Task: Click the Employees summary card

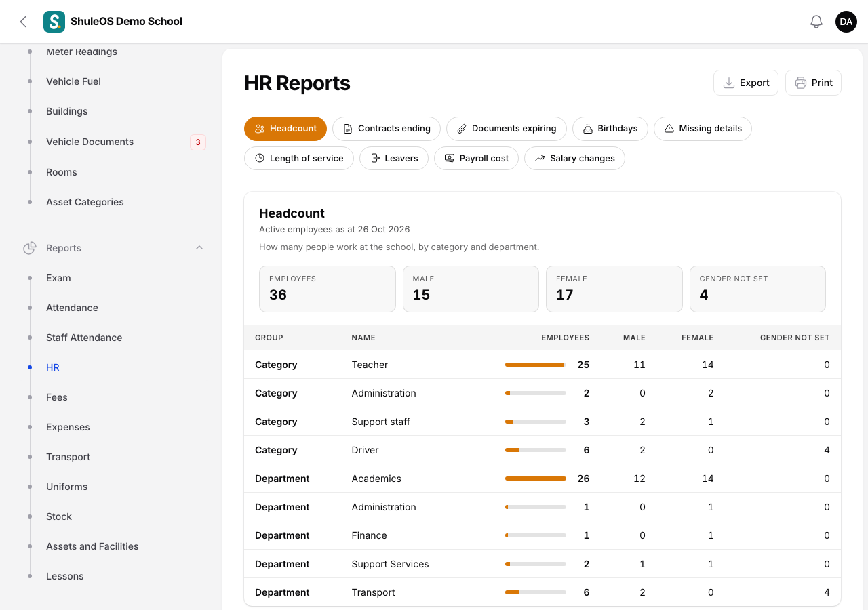Action: tap(328, 289)
